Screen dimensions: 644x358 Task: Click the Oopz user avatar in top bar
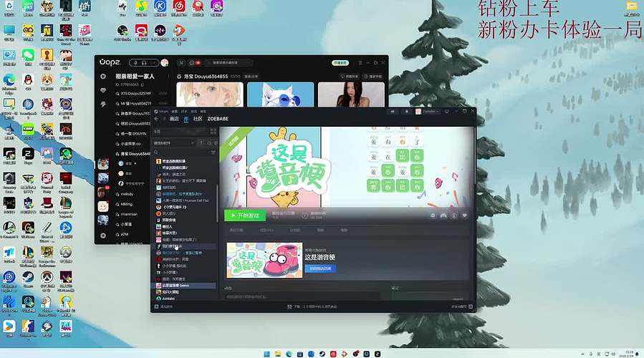[165, 63]
